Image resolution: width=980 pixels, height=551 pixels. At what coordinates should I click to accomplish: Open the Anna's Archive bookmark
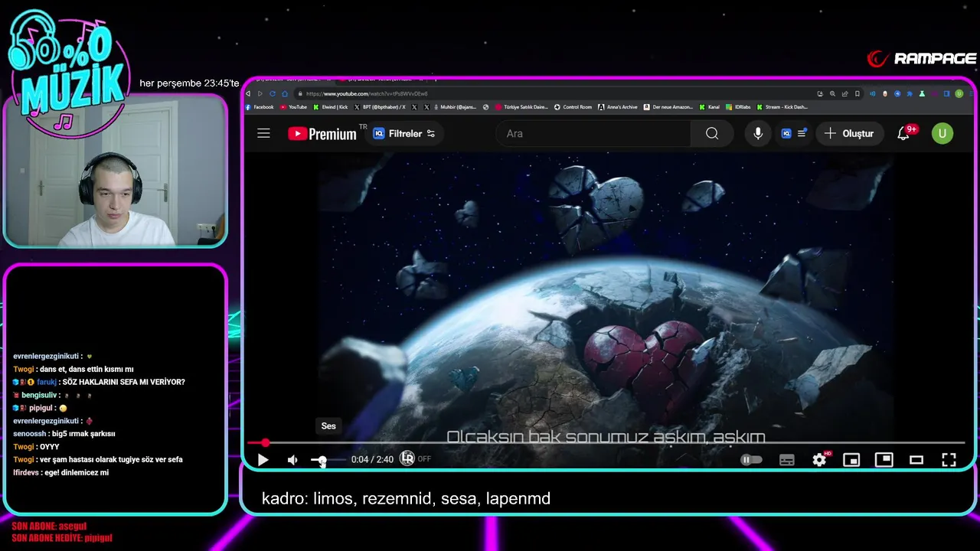pos(618,107)
